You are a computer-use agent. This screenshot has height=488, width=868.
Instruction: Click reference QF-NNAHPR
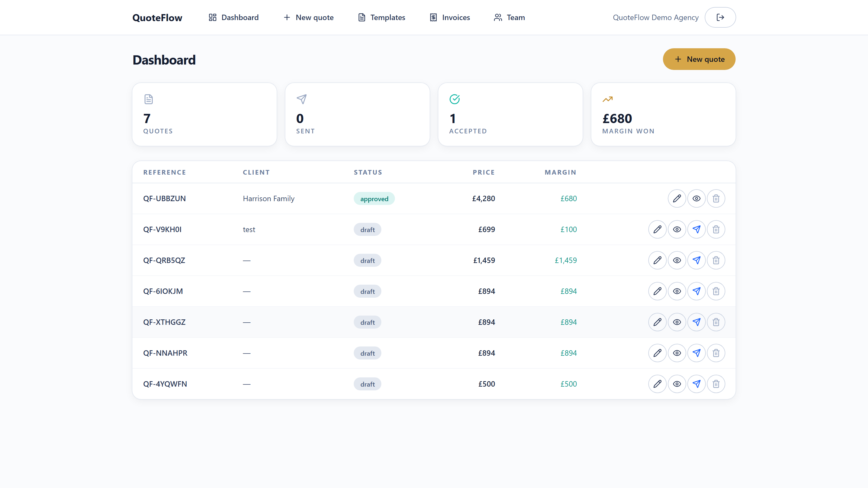coord(165,353)
